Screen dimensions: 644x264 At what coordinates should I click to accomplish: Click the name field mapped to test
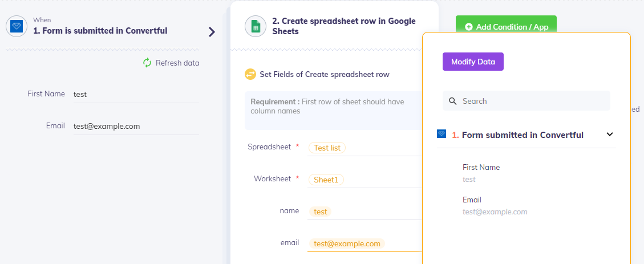point(364,212)
